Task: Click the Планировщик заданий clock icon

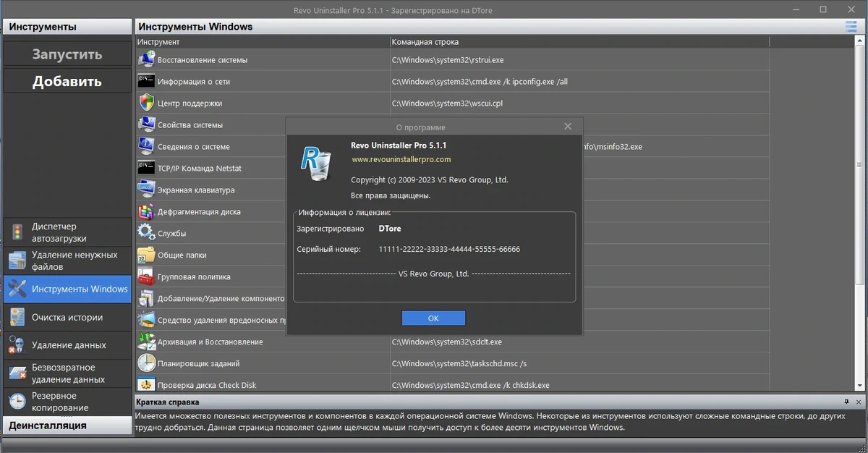Action: [x=146, y=363]
